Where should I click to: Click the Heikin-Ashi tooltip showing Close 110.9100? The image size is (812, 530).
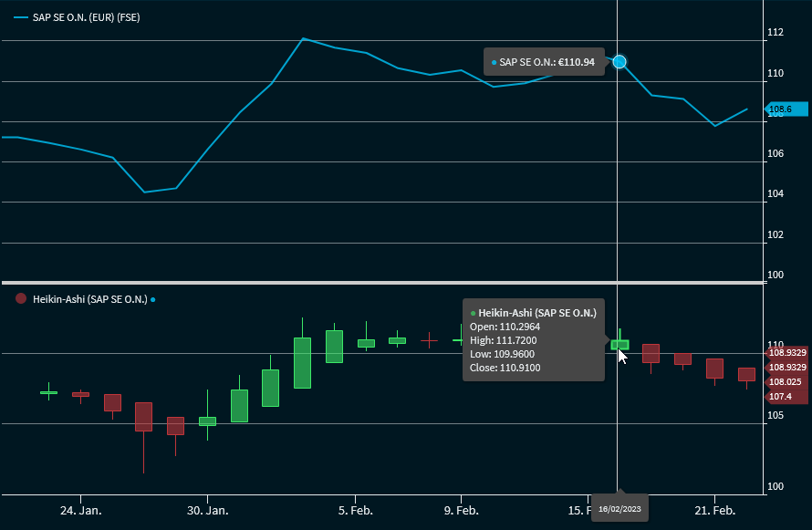click(533, 339)
